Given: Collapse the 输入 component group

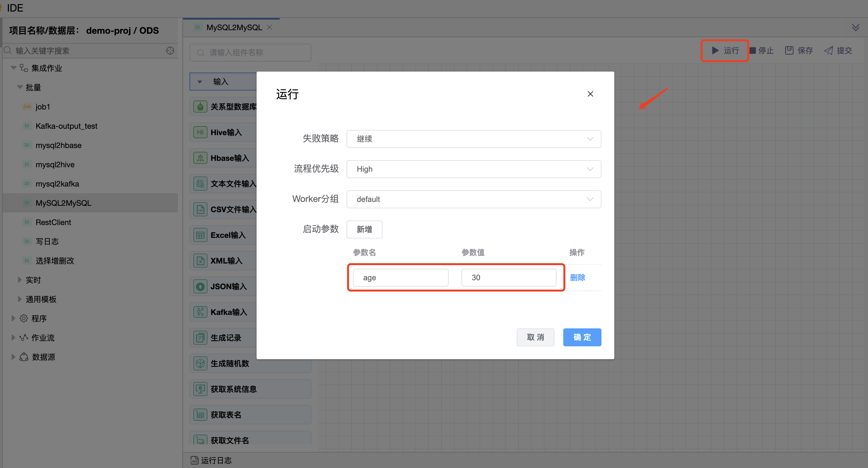Looking at the screenshot, I should [x=200, y=82].
